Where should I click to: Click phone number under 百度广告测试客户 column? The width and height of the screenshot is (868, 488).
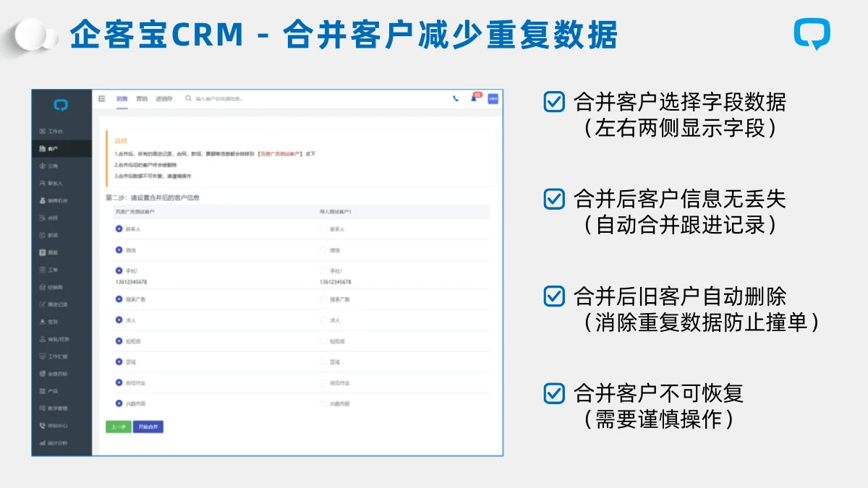point(131,282)
